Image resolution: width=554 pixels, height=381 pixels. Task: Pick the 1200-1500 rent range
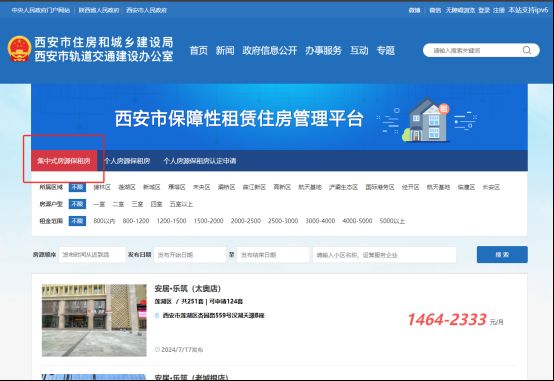[171, 221]
